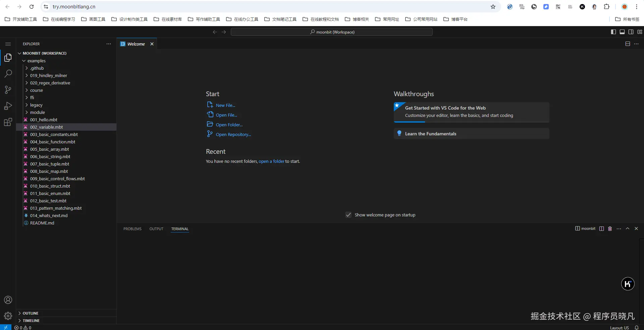Toggle the primary side bar layout icon
644x330 pixels.
coord(613,32)
